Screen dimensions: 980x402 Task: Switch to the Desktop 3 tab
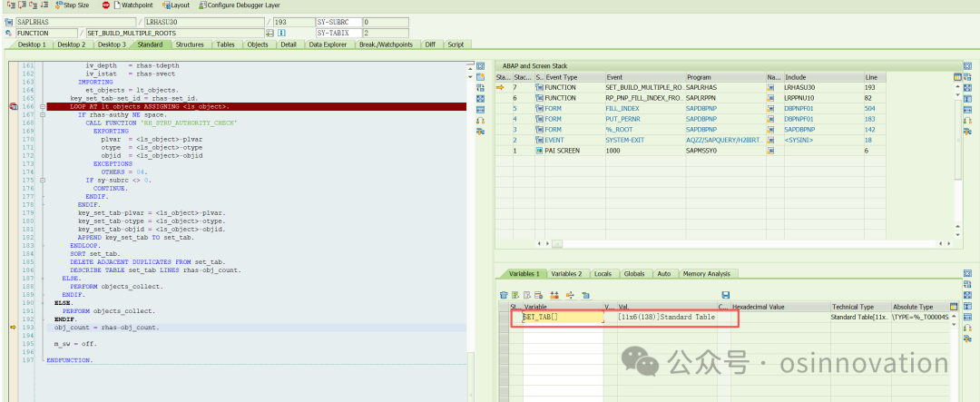(112, 44)
